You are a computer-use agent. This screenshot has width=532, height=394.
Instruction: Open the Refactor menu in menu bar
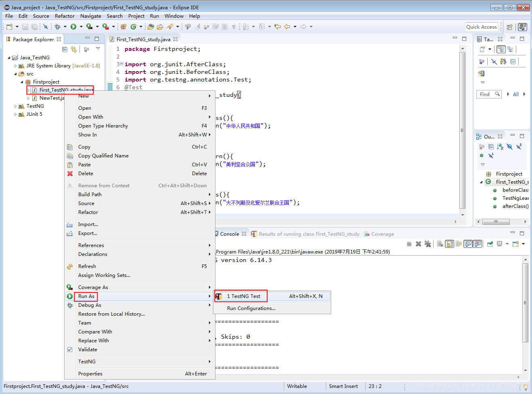(65, 16)
